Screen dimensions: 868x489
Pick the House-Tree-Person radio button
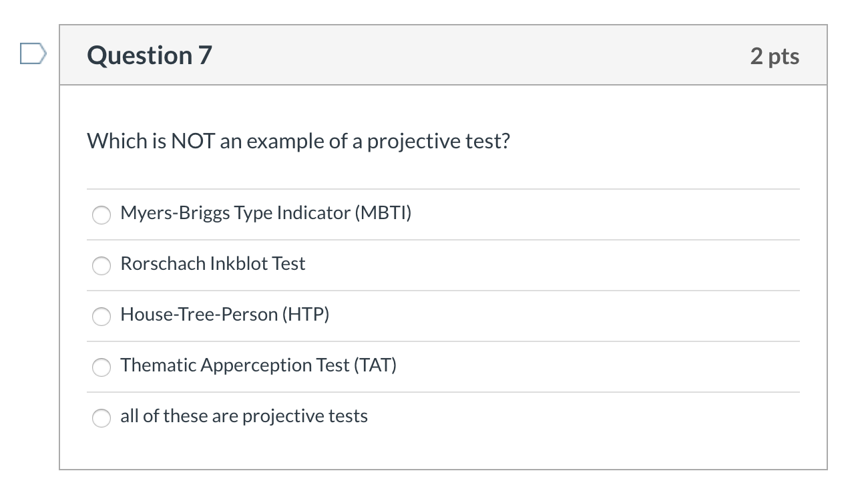(101, 316)
